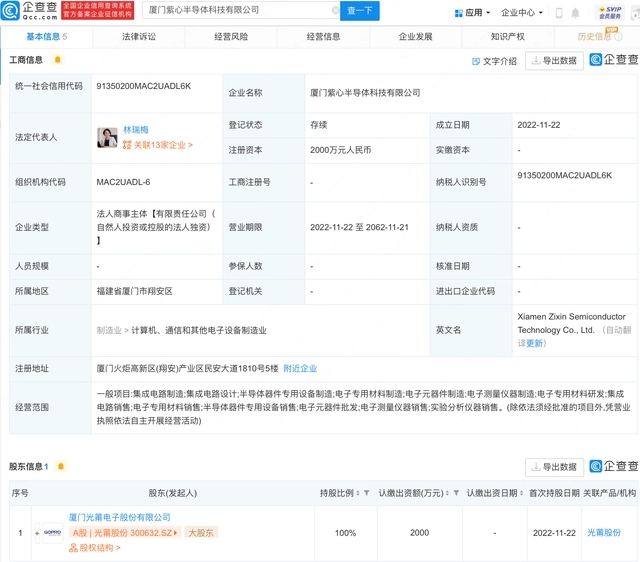Click the company name search input field
The image size is (640, 562).
(241, 10)
